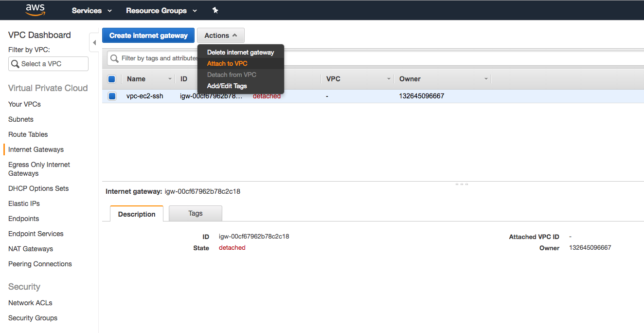Click the pin shortcut icon in header

[215, 10]
